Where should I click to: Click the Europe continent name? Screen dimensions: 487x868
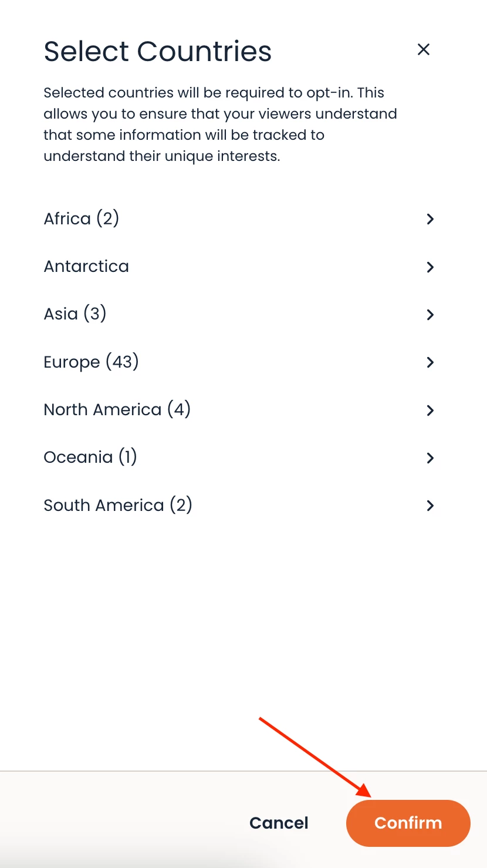coord(72,362)
